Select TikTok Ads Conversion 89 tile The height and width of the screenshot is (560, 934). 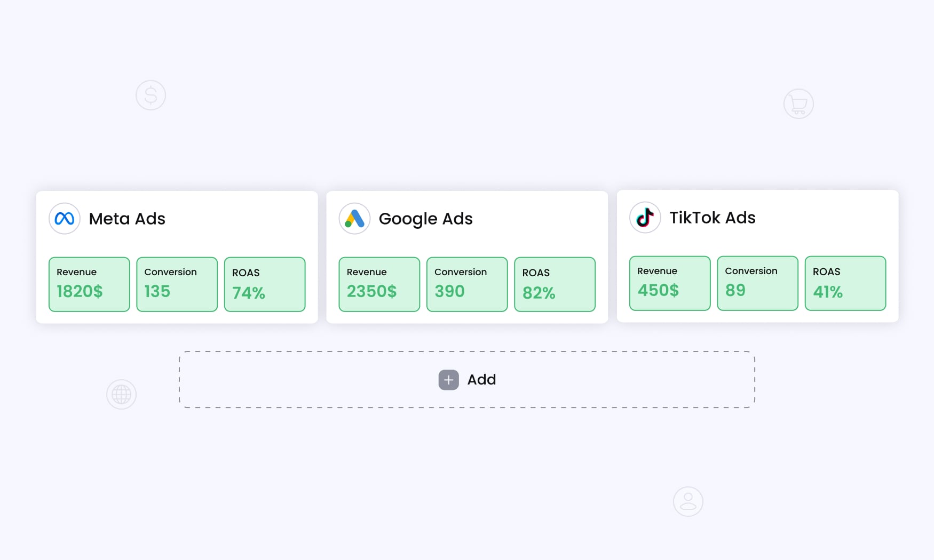(757, 283)
